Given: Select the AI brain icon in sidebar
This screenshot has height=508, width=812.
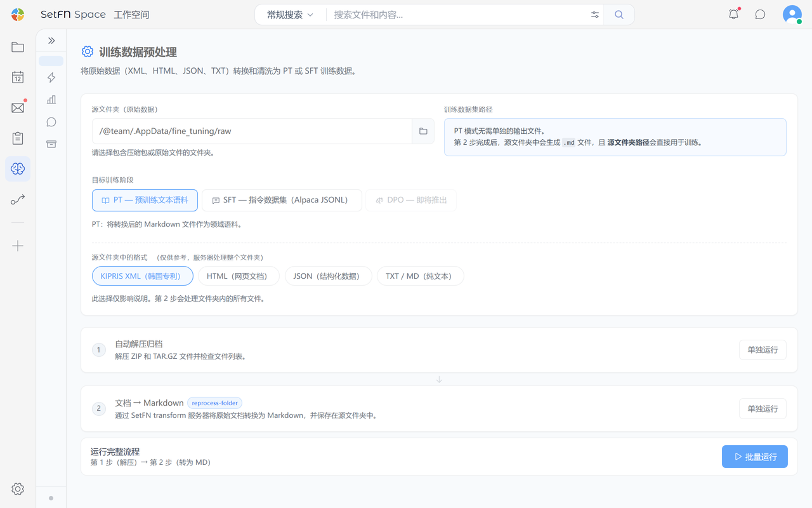Looking at the screenshot, I should click(x=18, y=169).
